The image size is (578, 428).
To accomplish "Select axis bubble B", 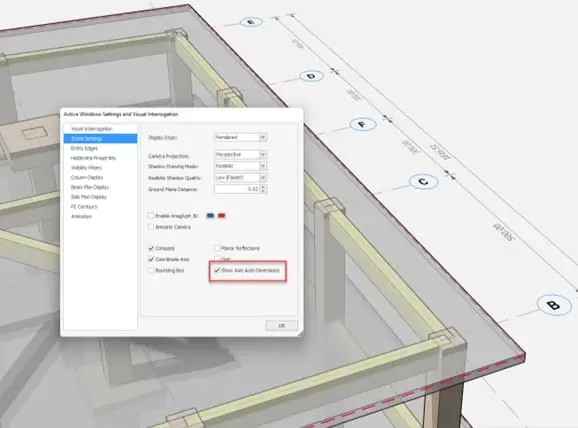I will click(x=553, y=305).
